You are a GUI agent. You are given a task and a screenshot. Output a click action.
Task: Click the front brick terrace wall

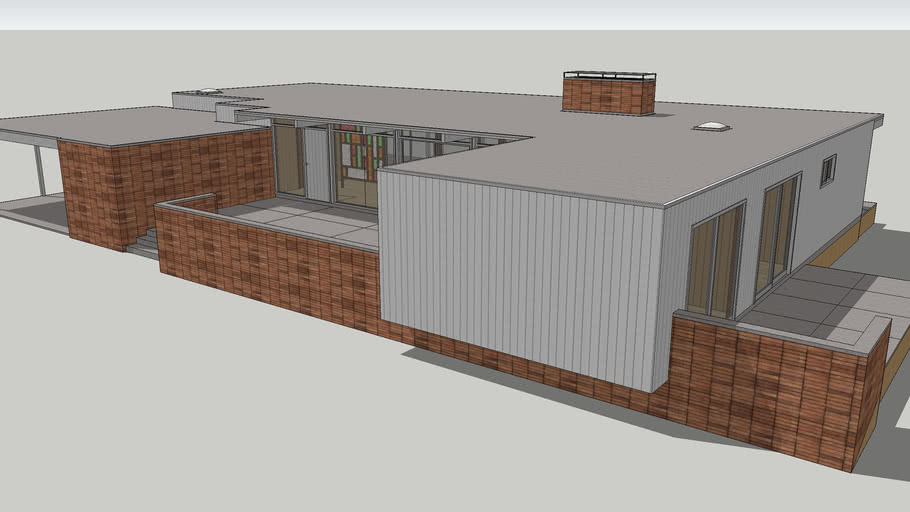pos(265,265)
